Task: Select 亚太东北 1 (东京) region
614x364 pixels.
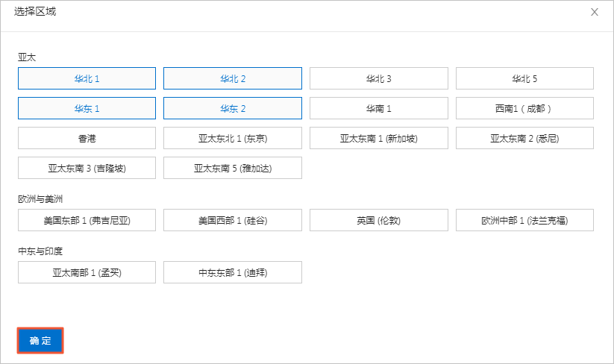Action: 233,138
